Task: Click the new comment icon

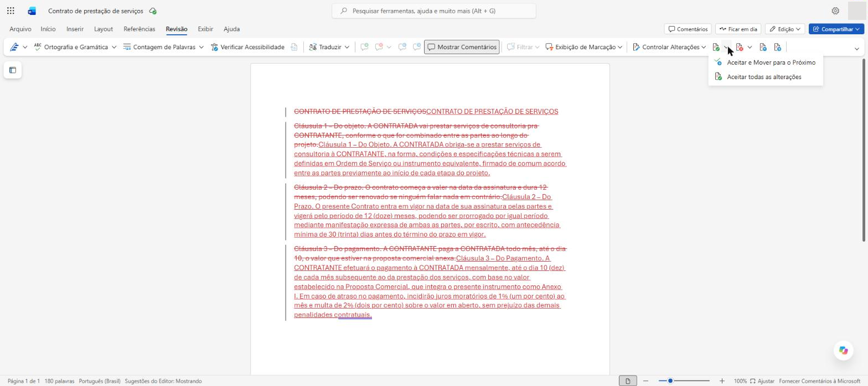Action: click(364, 47)
